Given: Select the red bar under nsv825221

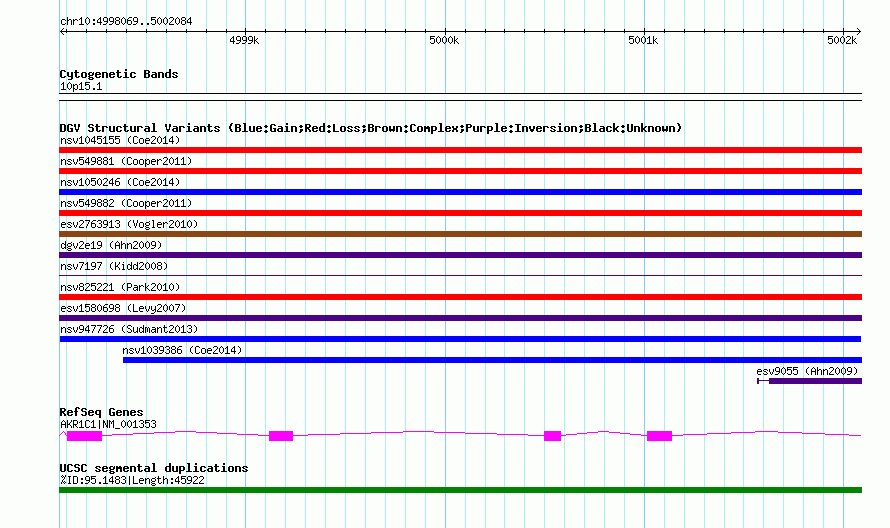Looking at the screenshot, I should pyautogui.click(x=460, y=297).
